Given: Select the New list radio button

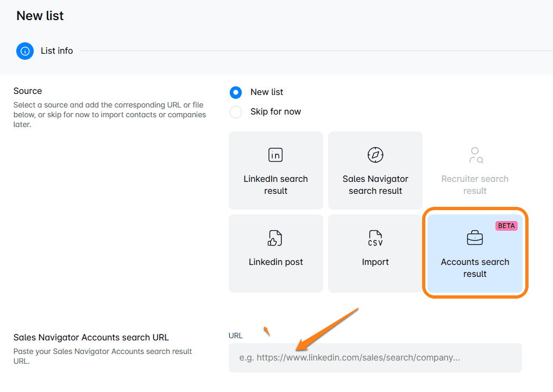Looking at the screenshot, I should (x=235, y=92).
